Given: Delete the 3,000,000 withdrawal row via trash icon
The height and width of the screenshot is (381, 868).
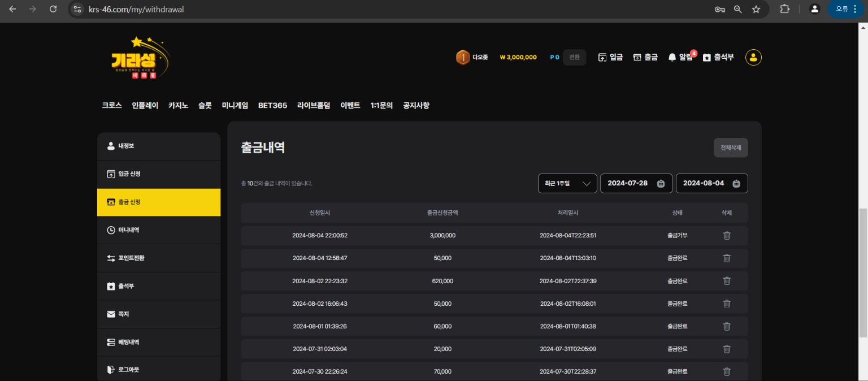Looking at the screenshot, I should pyautogui.click(x=727, y=236).
